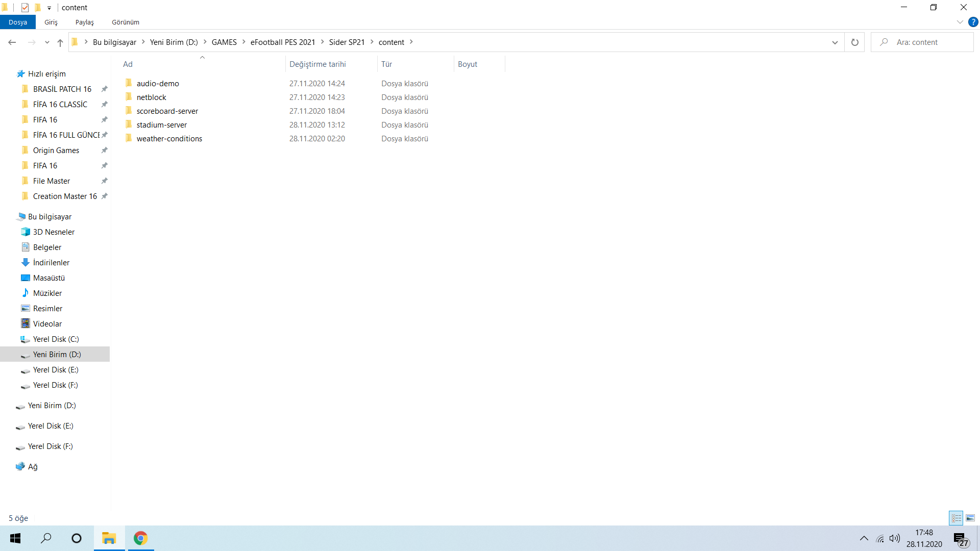
Task: Sort by the Değiştirme tarihi column header
Action: tap(317, 64)
